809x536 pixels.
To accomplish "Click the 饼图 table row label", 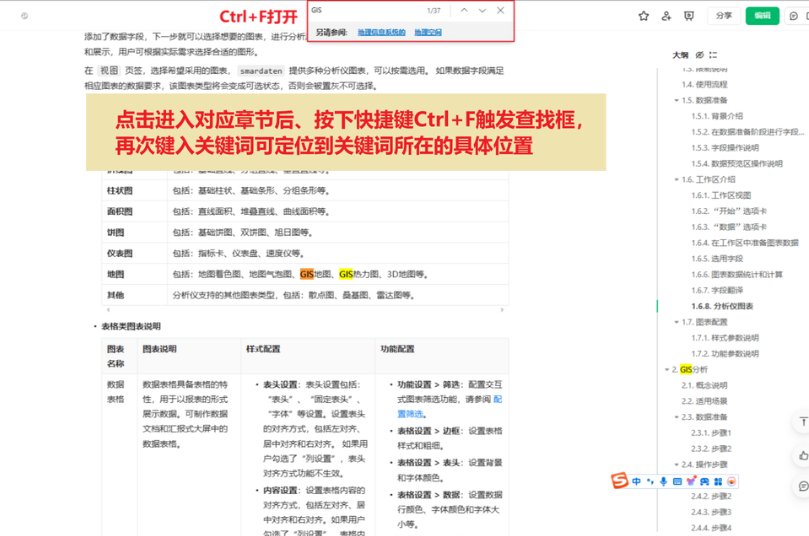I will click(116, 232).
